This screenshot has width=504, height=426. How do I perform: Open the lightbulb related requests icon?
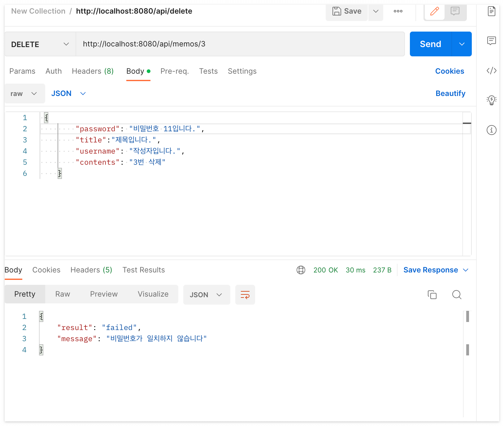click(x=491, y=100)
